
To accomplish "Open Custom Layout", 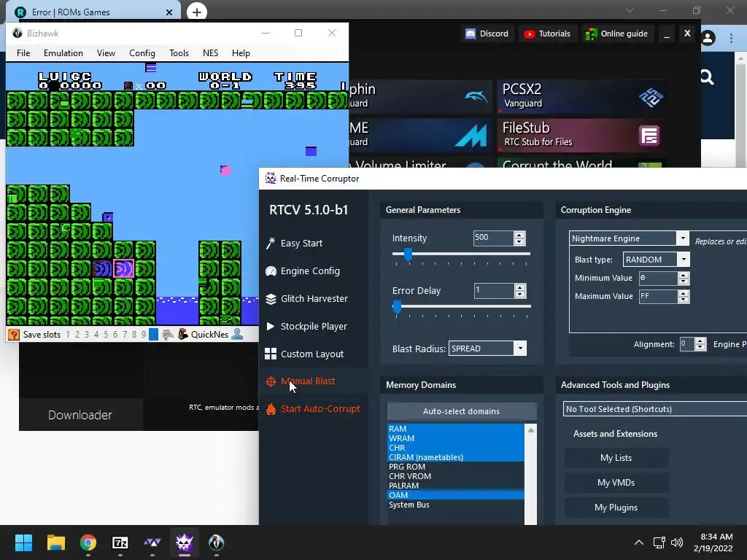I will (x=304, y=354).
